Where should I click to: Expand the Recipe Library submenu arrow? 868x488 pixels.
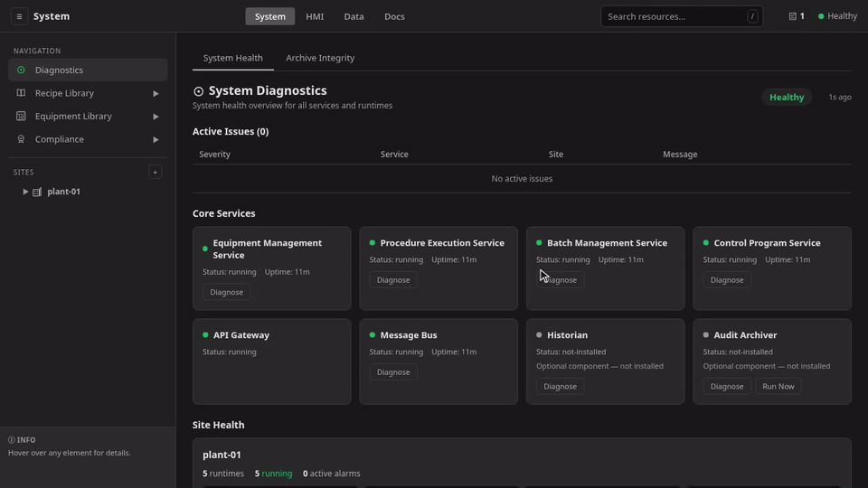click(156, 93)
